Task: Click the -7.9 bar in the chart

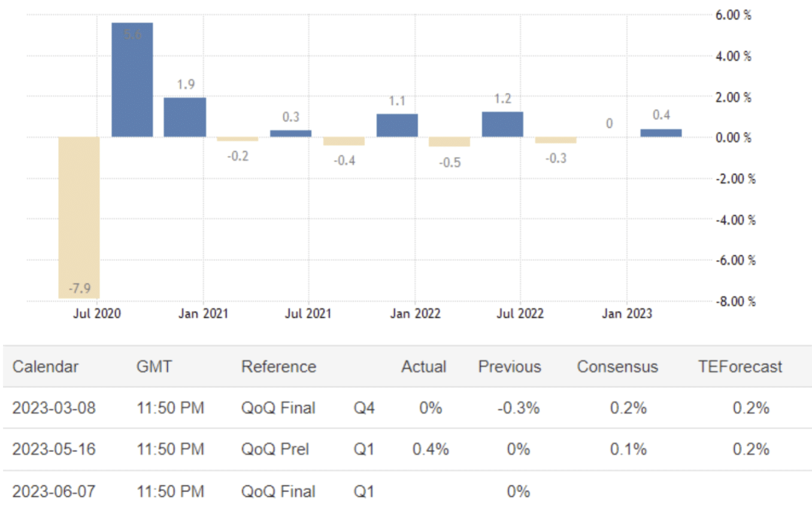Action: pyautogui.click(x=79, y=217)
